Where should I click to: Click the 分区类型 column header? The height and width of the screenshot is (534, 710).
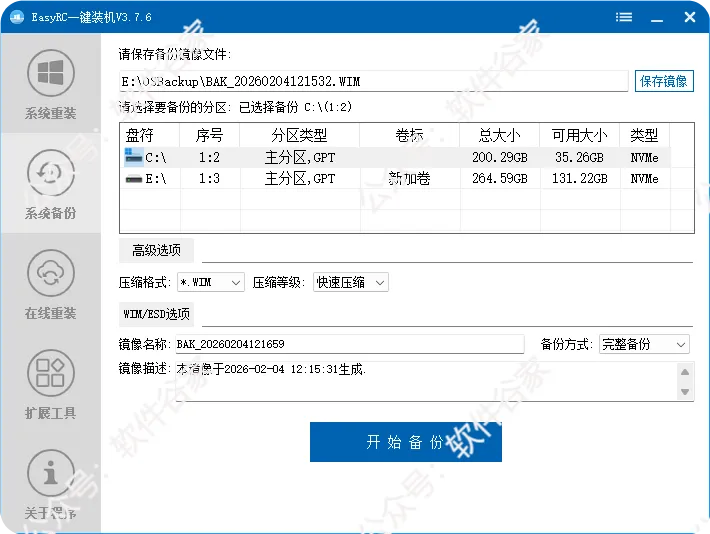click(299, 135)
